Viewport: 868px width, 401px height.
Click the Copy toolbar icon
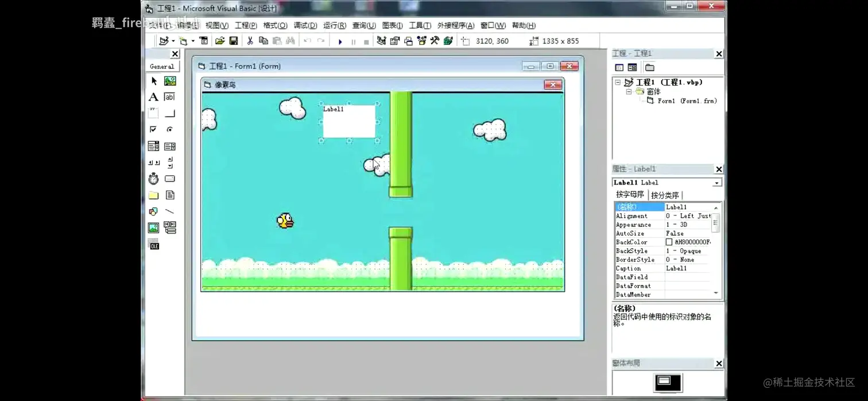pos(263,41)
